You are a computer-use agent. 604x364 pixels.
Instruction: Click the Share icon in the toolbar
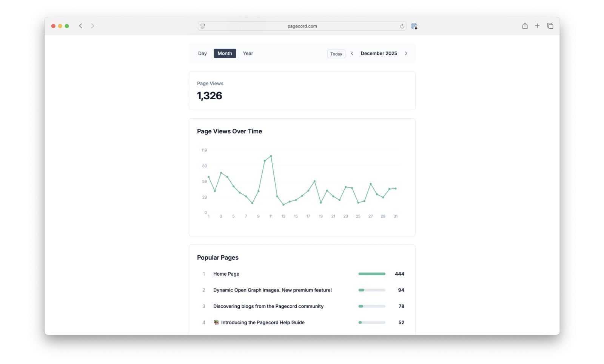tap(525, 26)
